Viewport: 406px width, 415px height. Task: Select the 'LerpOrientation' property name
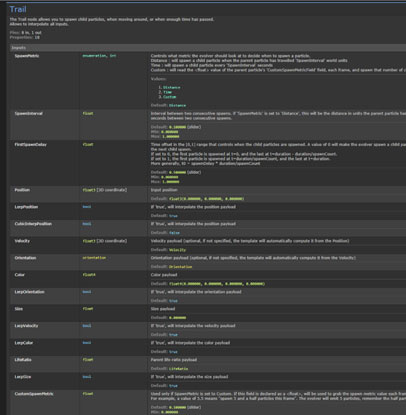(29, 292)
